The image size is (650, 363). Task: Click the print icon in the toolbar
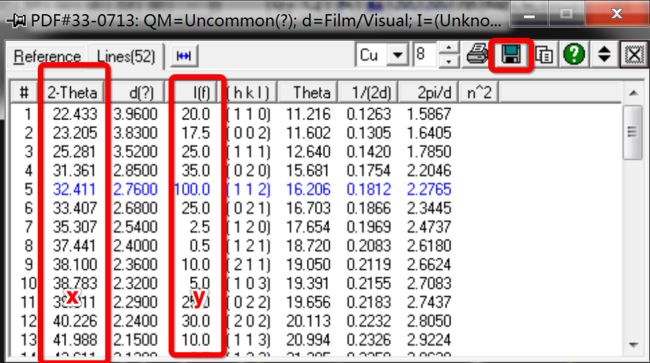pyautogui.click(x=477, y=54)
